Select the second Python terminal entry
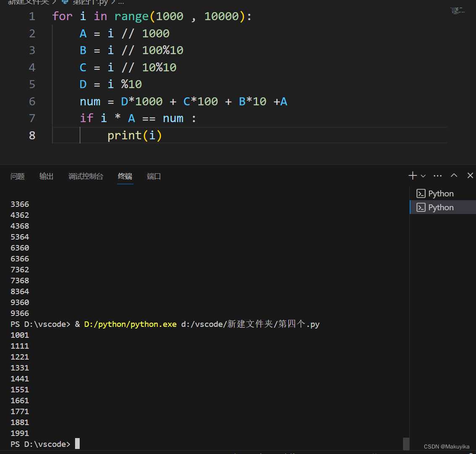The width and height of the screenshot is (476, 454). pyautogui.click(x=440, y=207)
